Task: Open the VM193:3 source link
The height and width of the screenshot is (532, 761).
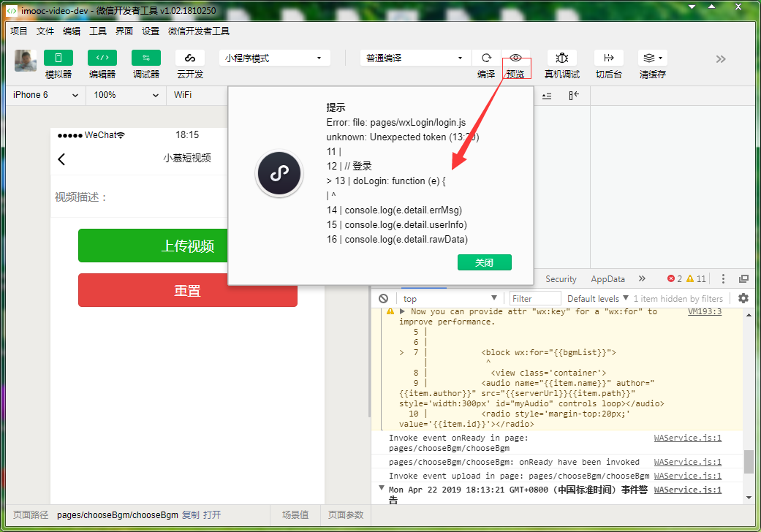Action: click(705, 311)
